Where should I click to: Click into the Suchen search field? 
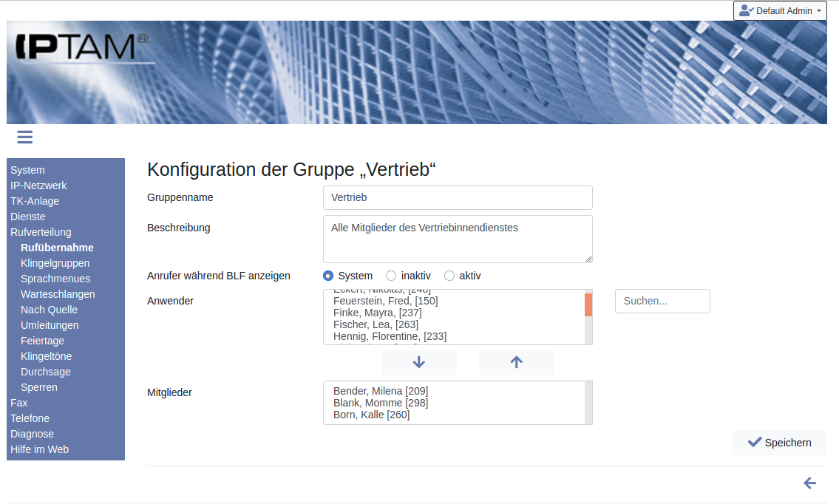coord(662,301)
